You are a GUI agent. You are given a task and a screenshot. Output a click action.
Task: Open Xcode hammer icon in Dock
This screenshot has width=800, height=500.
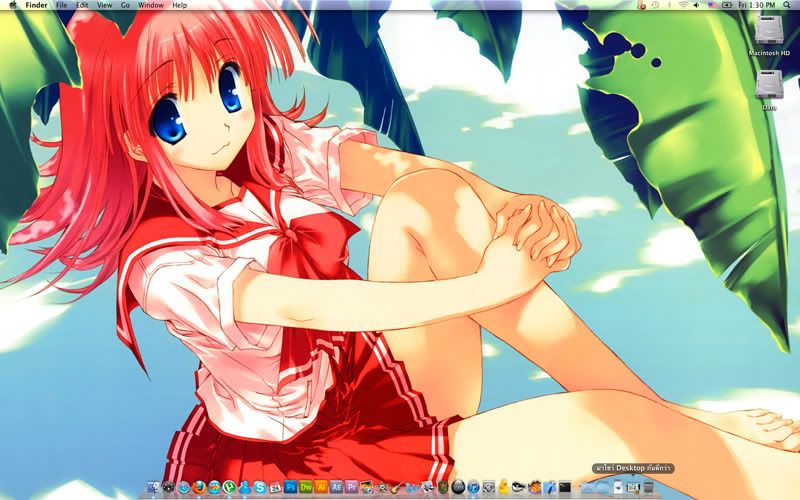point(550,488)
